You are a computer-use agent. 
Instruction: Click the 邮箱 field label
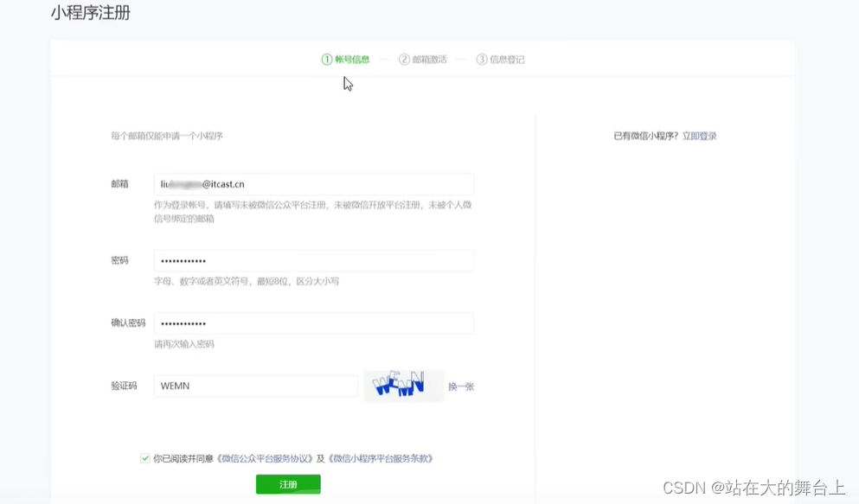(120, 184)
